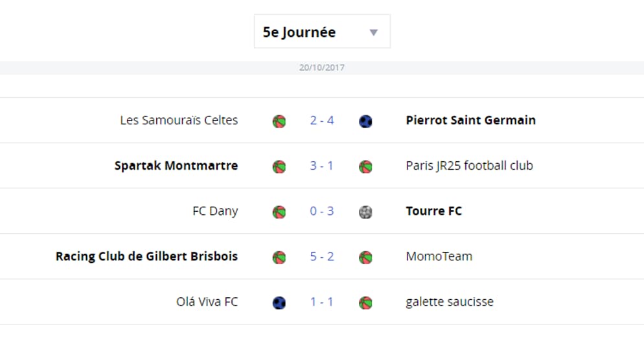The width and height of the screenshot is (644, 362).
Task: Open the 3 - 1 match score
Action: pos(321,165)
